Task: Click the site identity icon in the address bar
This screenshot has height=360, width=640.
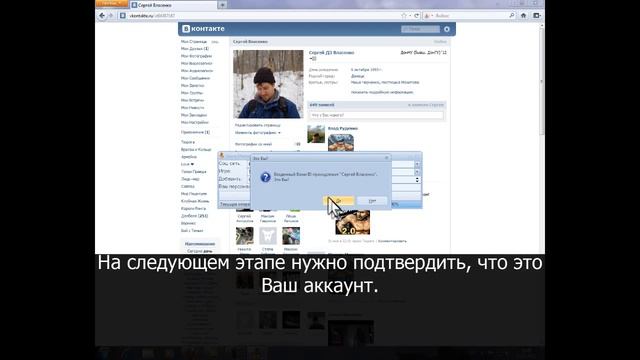Action: pos(122,16)
